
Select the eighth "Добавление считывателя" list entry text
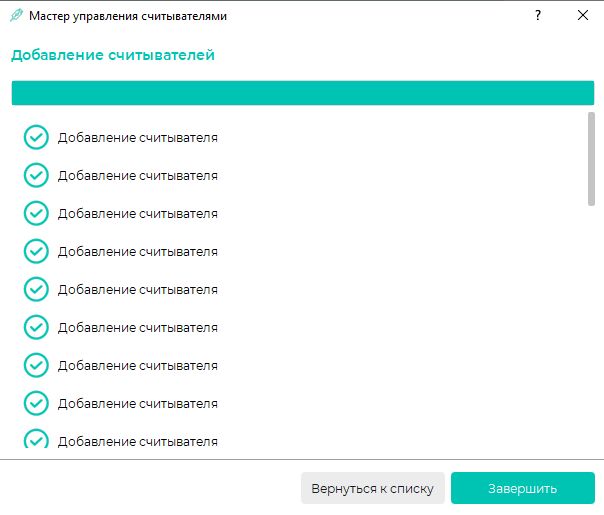click(x=138, y=403)
